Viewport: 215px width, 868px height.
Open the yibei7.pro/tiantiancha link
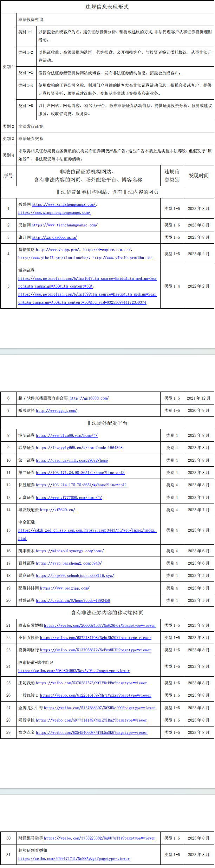(54, 258)
